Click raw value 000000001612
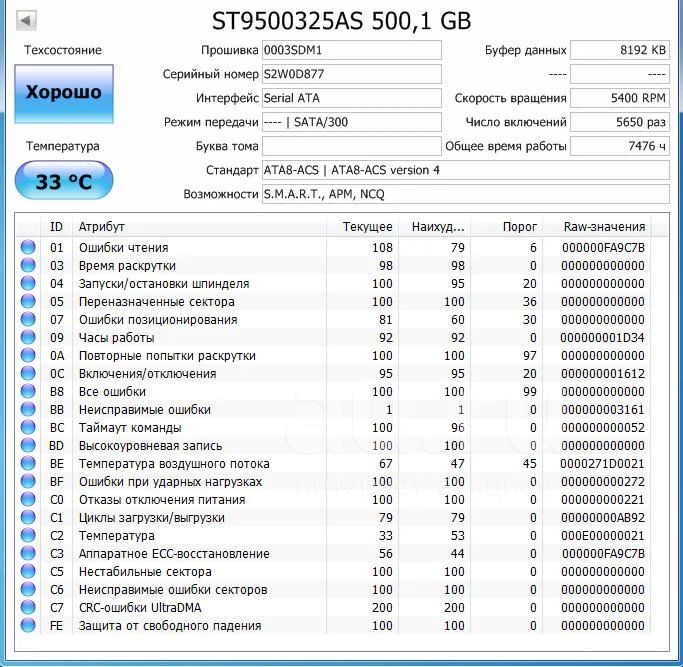 click(602, 374)
